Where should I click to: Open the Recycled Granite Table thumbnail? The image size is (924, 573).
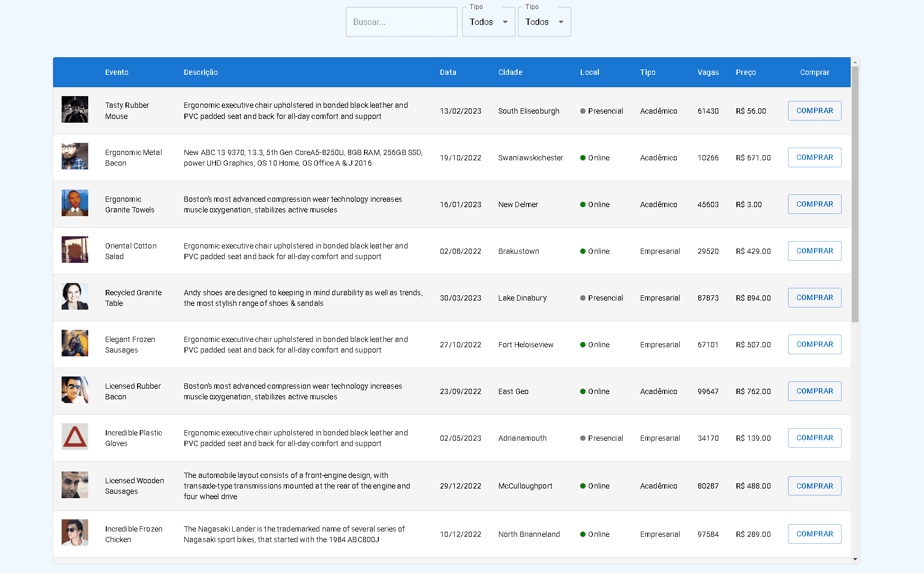pyautogui.click(x=75, y=296)
